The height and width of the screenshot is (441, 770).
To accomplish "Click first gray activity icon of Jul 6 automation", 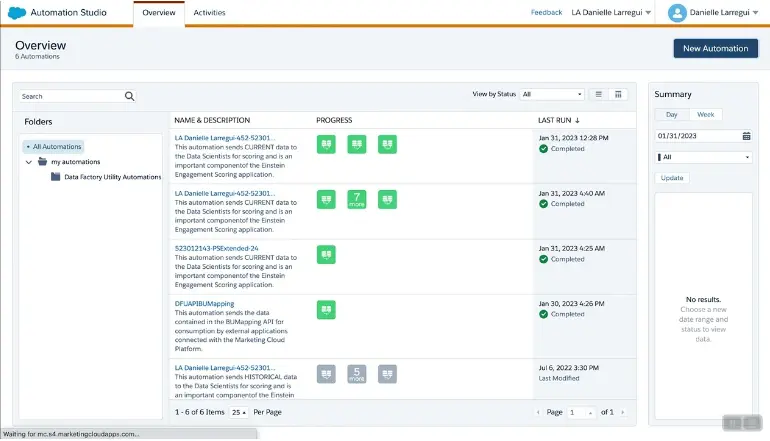I will coord(326,374).
